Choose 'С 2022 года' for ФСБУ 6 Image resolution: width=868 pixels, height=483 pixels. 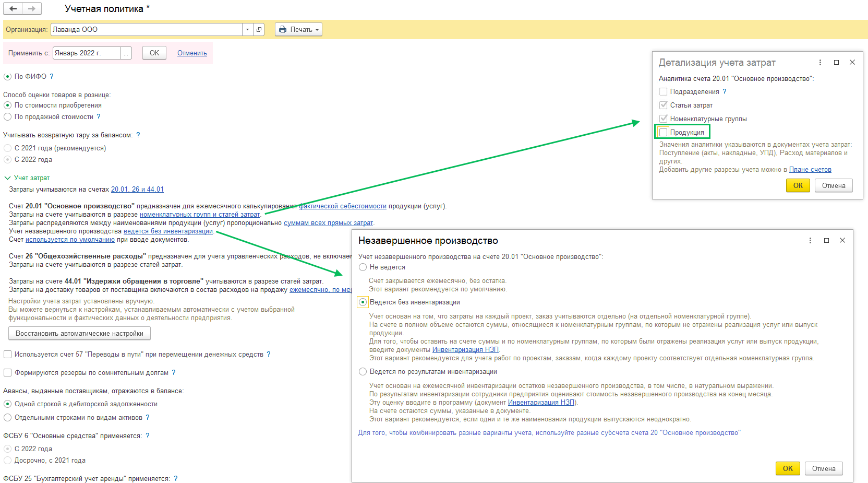click(x=8, y=449)
